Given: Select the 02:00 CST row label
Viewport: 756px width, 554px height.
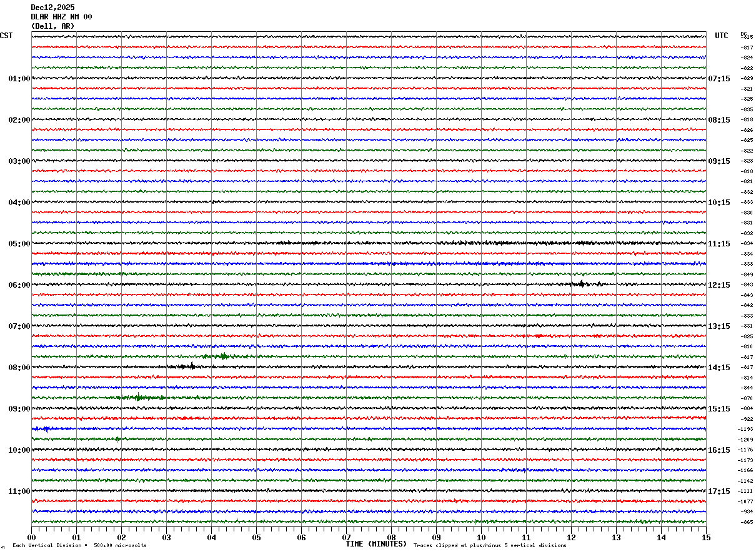Looking at the screenshot, I should click(x=19, y=120).
